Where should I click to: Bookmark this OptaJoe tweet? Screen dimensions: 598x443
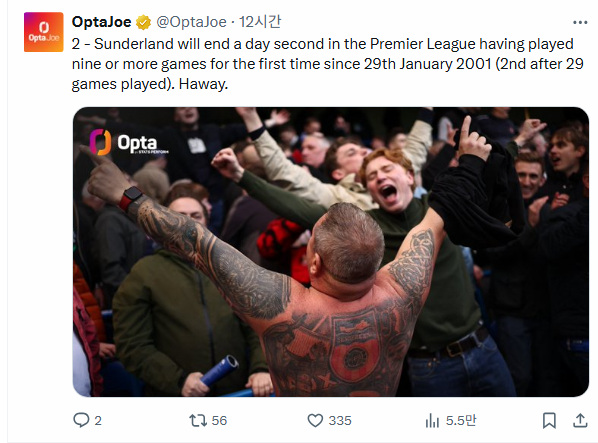pyautogui.click(x=549, y=421)
